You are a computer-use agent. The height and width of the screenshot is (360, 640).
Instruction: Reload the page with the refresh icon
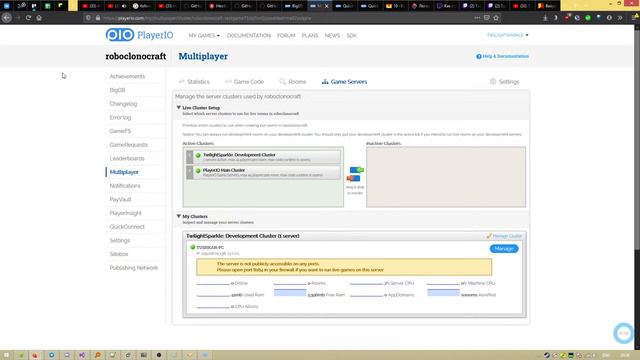[x=28, y=18]
